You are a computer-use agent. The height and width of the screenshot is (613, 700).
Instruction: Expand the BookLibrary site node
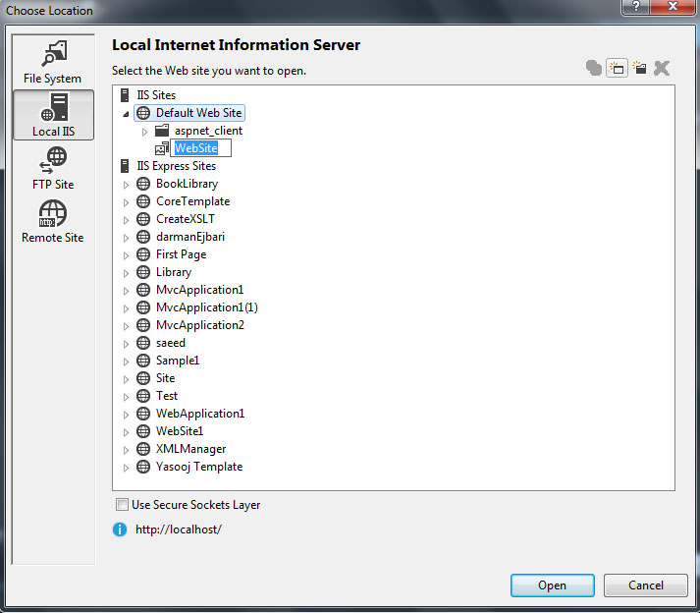[x=126, y=185]
